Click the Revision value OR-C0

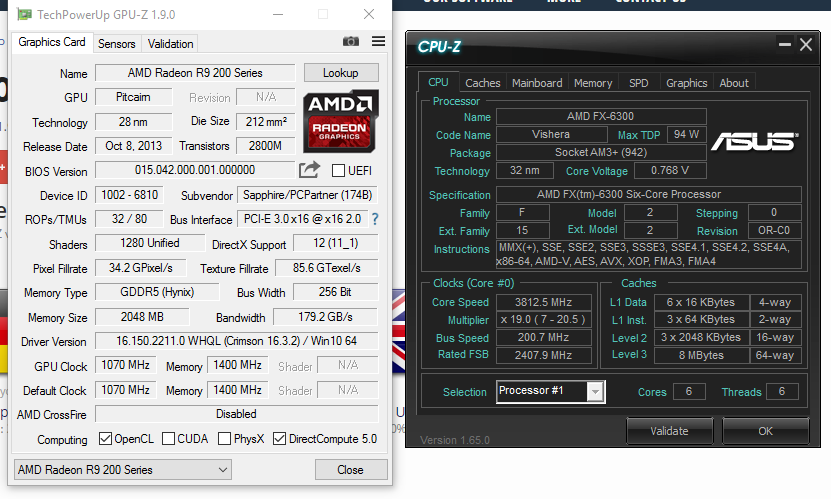pyautogui.click(x=774, y=230)
